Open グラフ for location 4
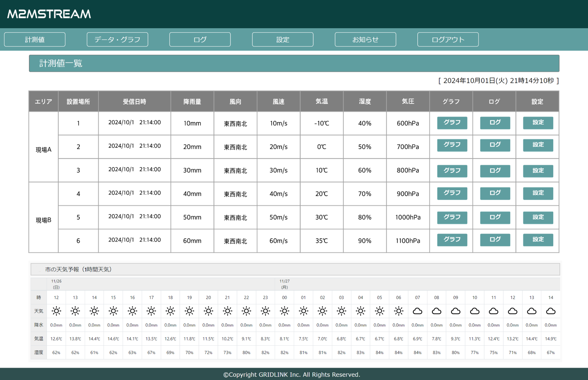588x380 pixels. [452, 193]
